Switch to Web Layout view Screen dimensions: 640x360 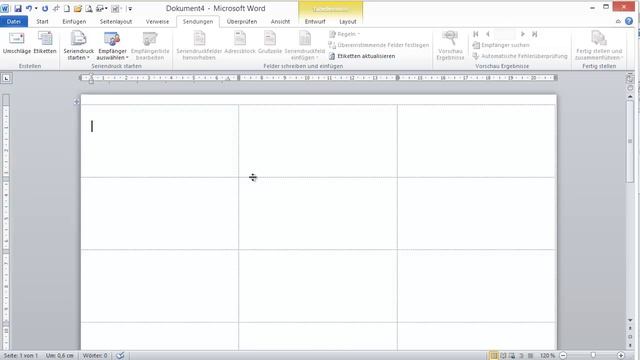point(512,356)
